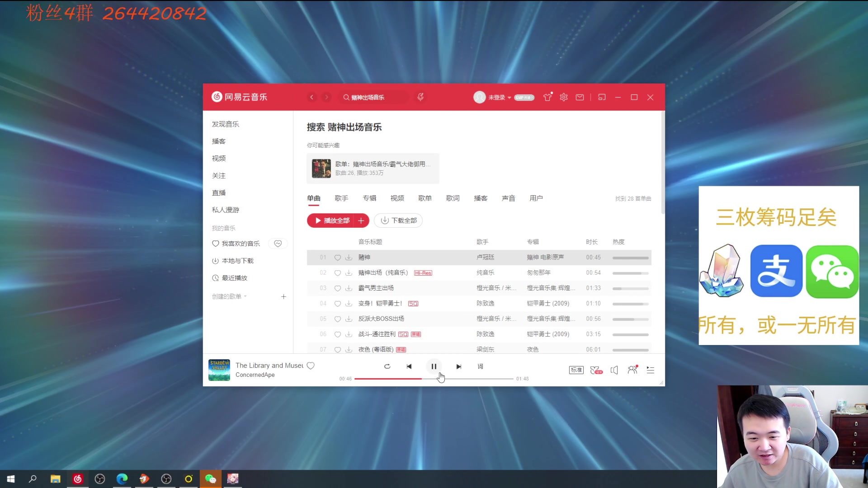Open WeChat from the taskbar
The height and width of the screenshot is (488, 868).
(211, 479)
